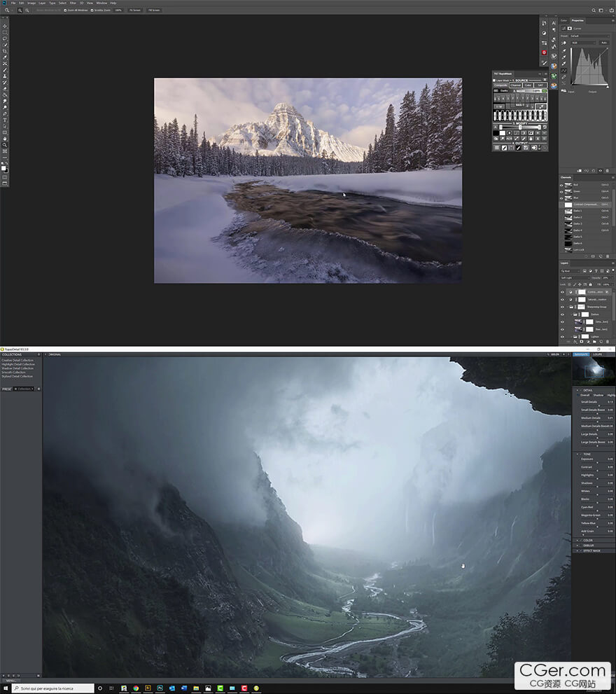Select the Type tool in Photoshop toolbar
Screen dimensions: 616x694
point(5,120)
